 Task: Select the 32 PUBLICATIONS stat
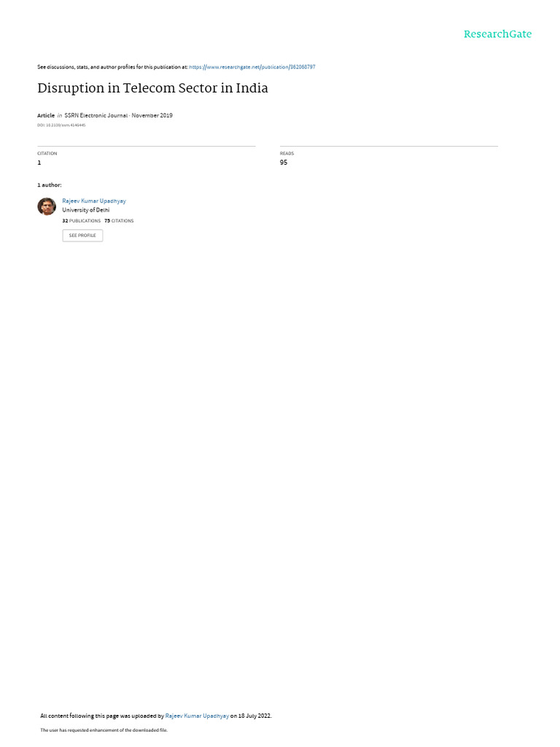tap(82, 221)
